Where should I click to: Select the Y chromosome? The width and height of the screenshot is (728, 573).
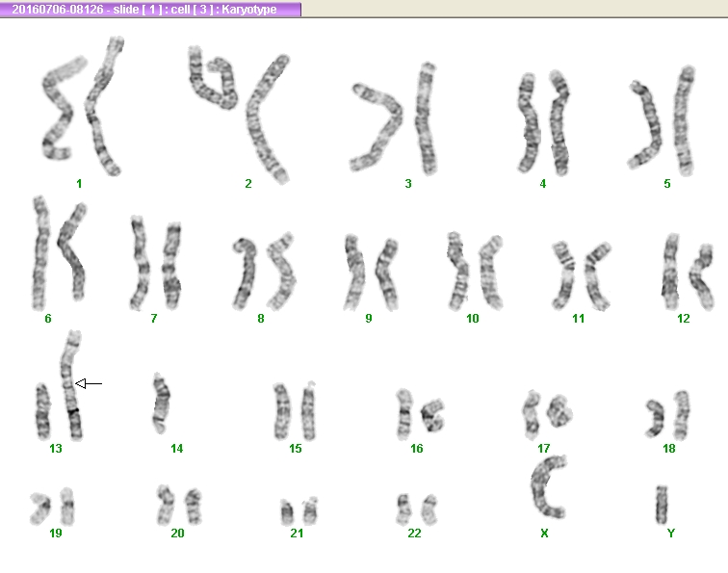pyautogui.click(x=662, y=505)
